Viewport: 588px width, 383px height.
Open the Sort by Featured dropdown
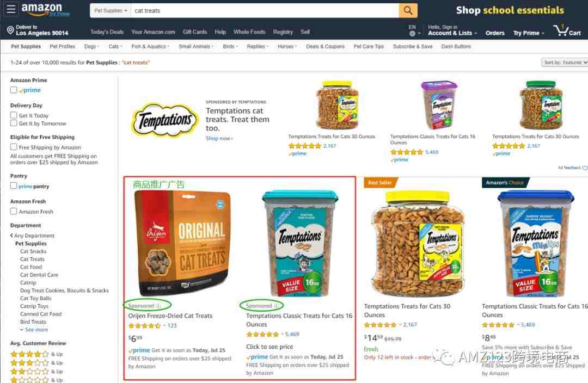565,63
